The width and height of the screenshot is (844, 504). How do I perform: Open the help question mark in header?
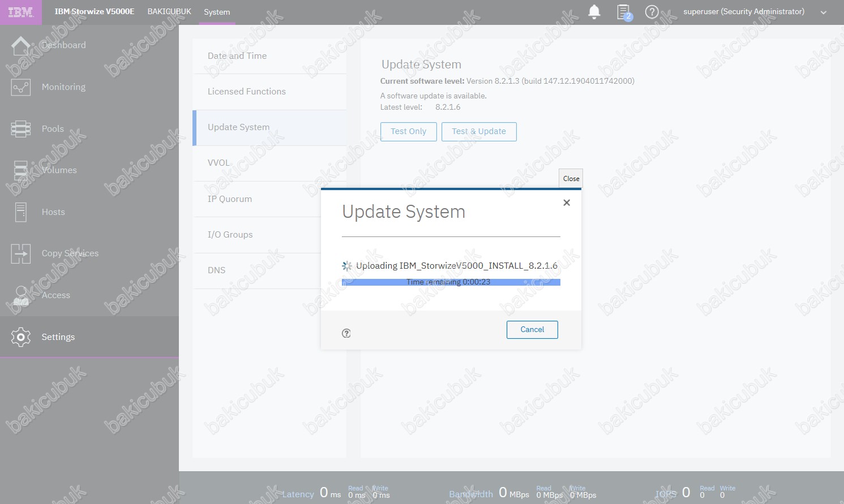tap(652, 12)
